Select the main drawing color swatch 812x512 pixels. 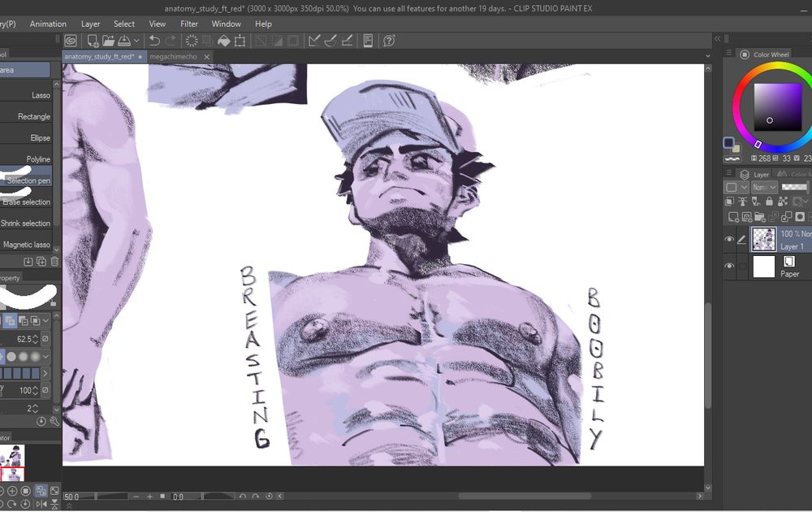pos(728,142)
